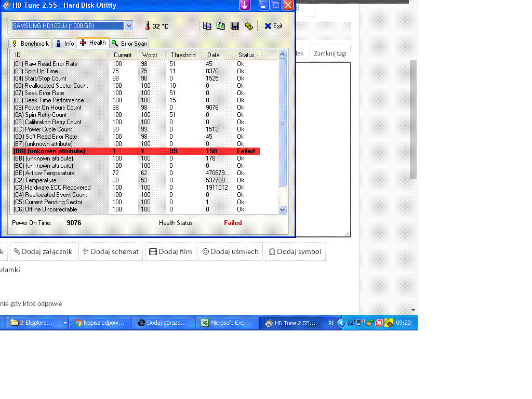Click the Power On Time value 9076
532x399 pixels.
(74, 223)
